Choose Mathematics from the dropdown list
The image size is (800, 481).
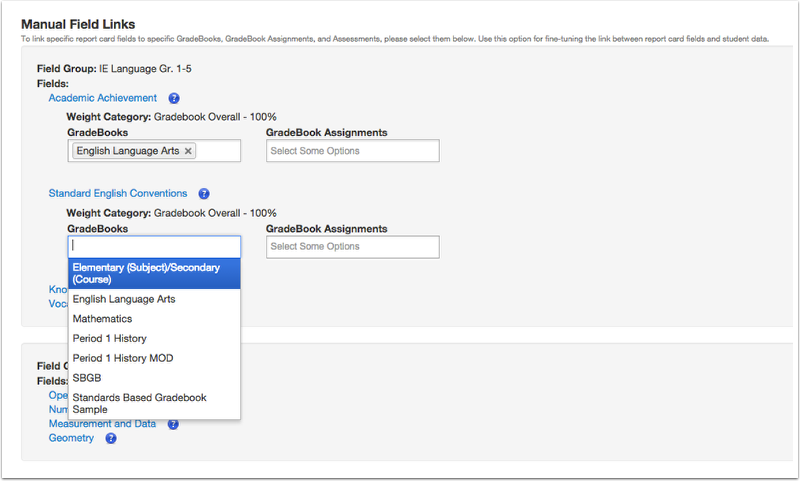point(154,319)
